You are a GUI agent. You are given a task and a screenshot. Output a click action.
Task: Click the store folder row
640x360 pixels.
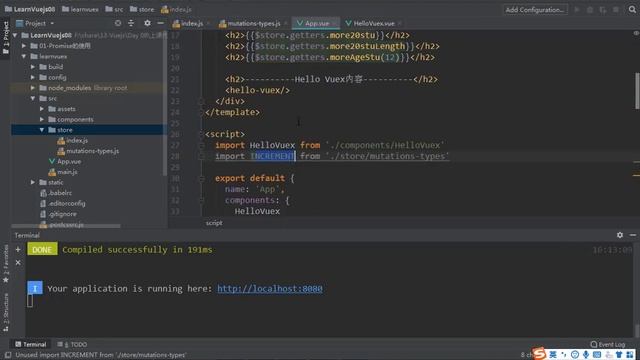click(88, 130)
